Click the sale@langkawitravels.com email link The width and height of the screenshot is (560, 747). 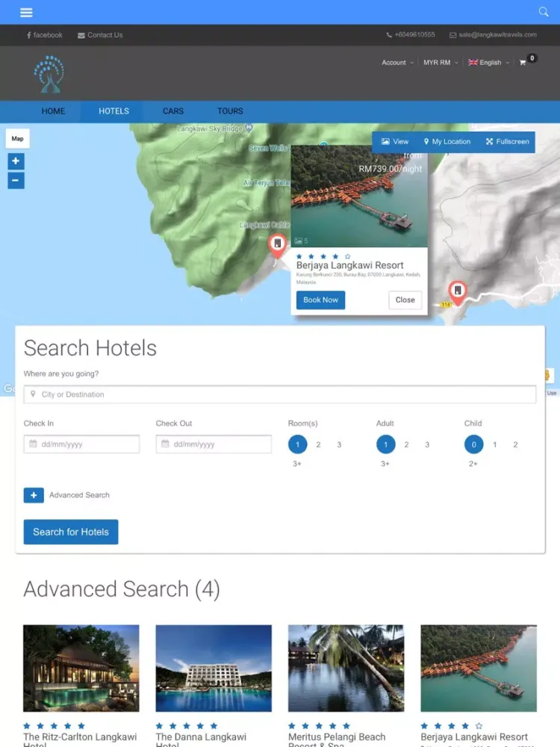(494, 35)
